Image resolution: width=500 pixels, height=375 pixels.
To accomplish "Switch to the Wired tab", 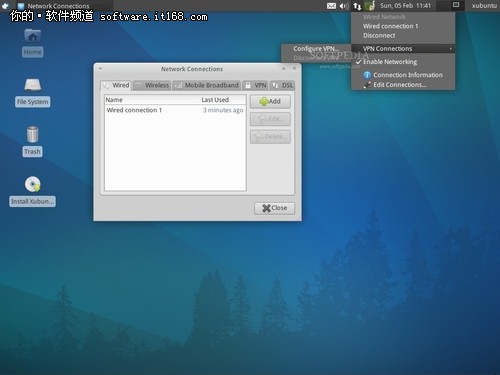I will pos(116,85).
